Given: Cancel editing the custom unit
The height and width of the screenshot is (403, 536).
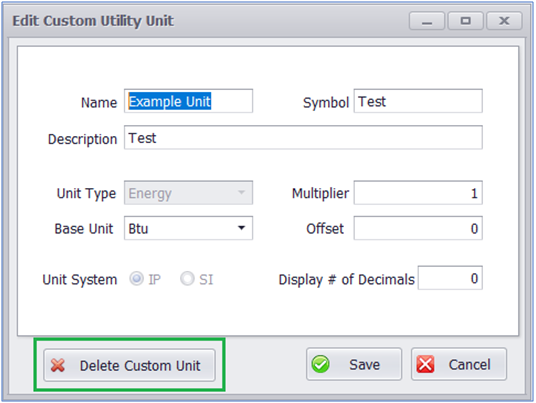Looking at the screenshot, I should [x=459, y=364].
